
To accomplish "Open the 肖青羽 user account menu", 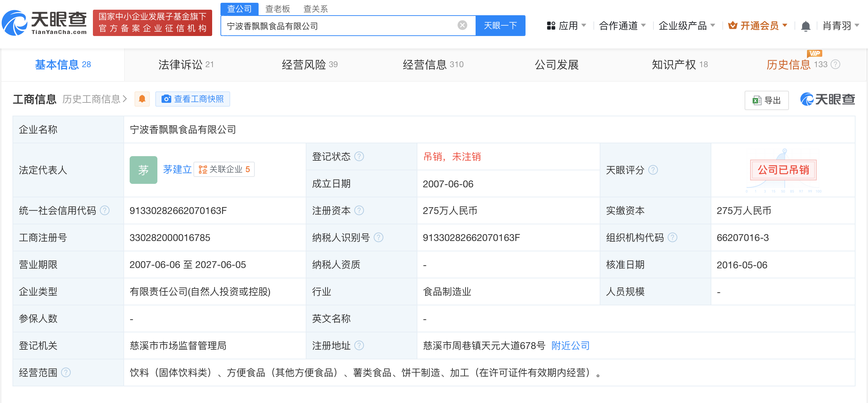I will pos(841,26).
